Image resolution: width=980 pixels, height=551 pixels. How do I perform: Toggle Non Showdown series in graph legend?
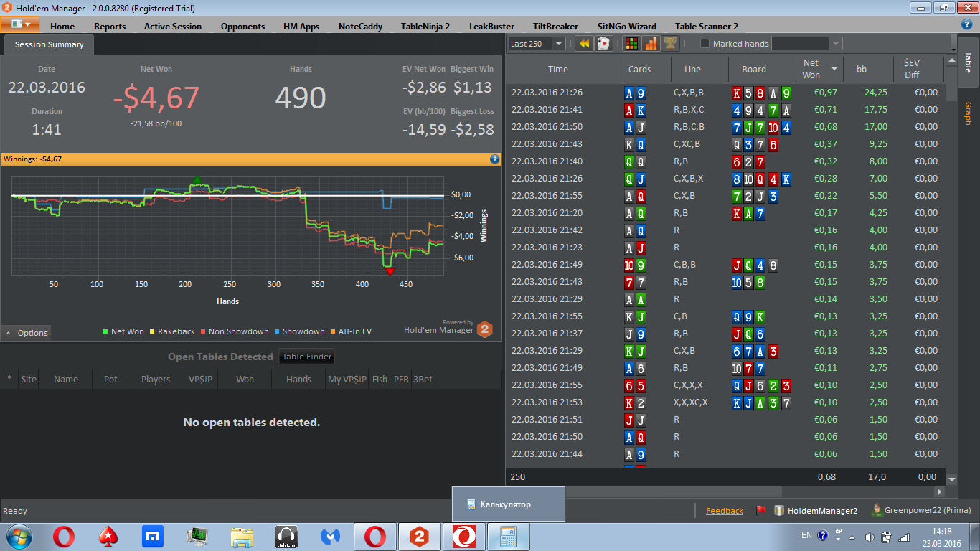click(235, 331)
